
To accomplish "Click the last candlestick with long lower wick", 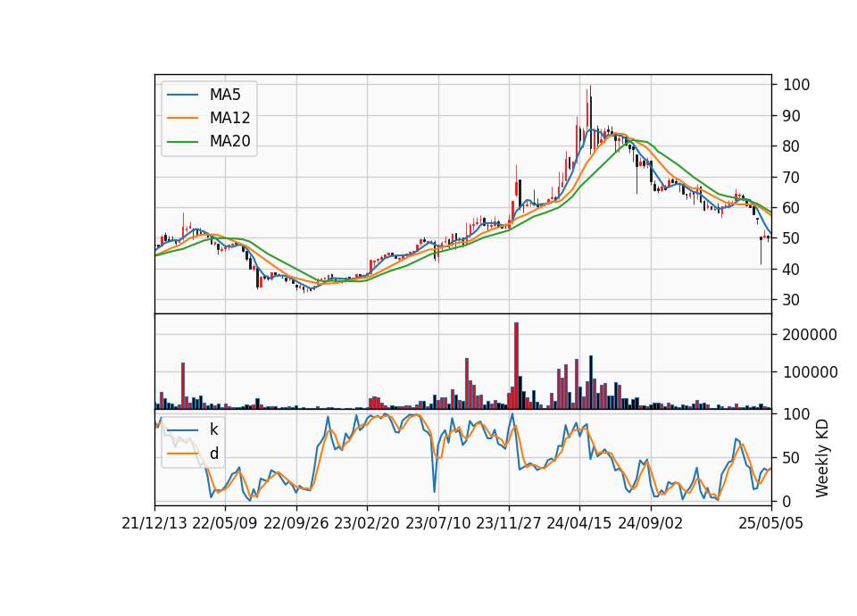I will coord(761,250).
